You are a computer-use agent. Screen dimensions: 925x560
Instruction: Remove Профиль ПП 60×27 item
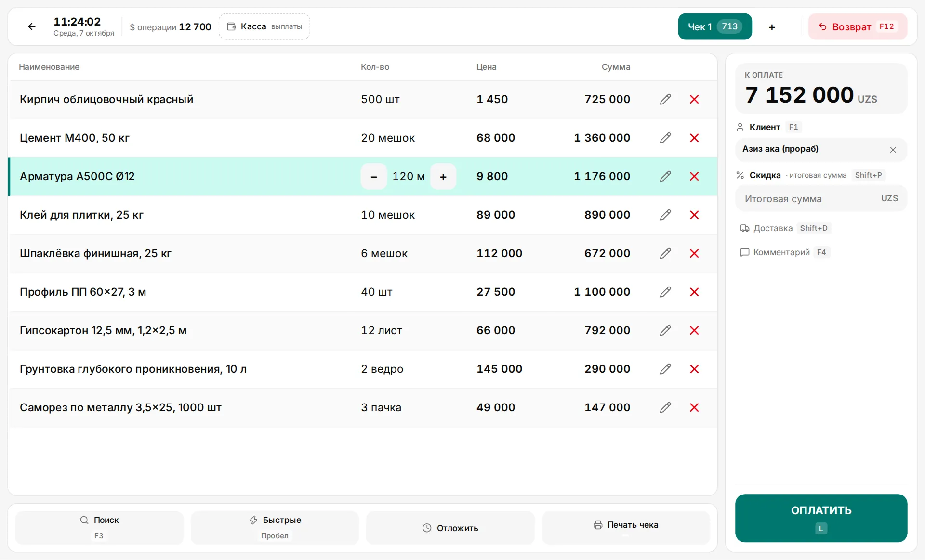tap(694, 292)
